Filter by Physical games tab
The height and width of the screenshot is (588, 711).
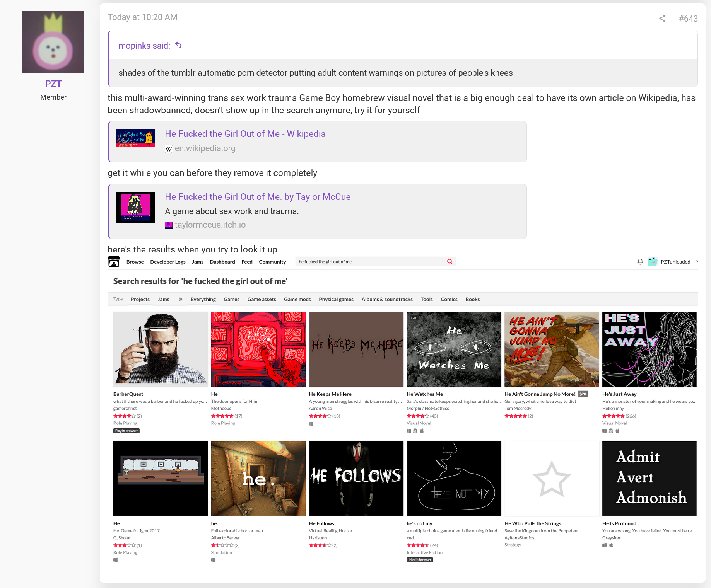coord(336,299)
